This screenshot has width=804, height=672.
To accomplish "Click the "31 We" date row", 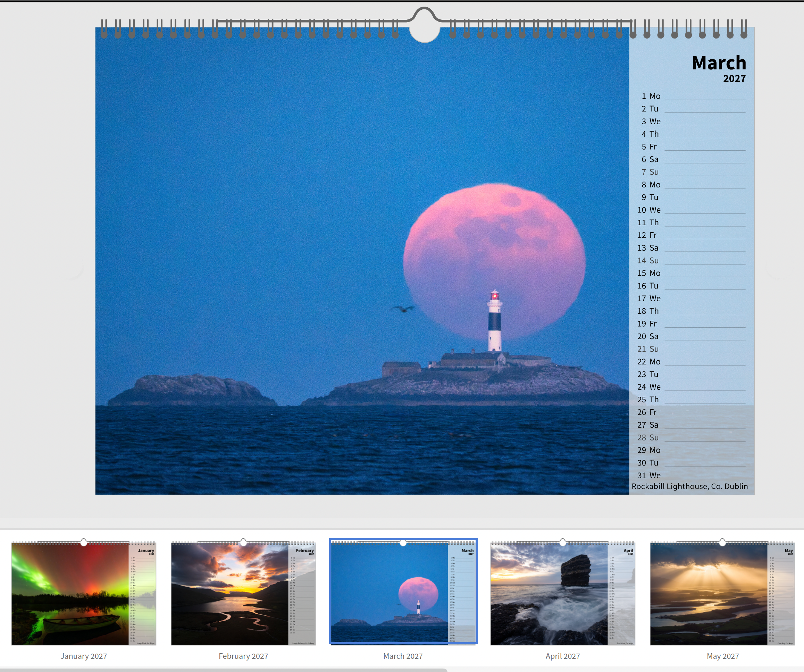I will [692, 475].
